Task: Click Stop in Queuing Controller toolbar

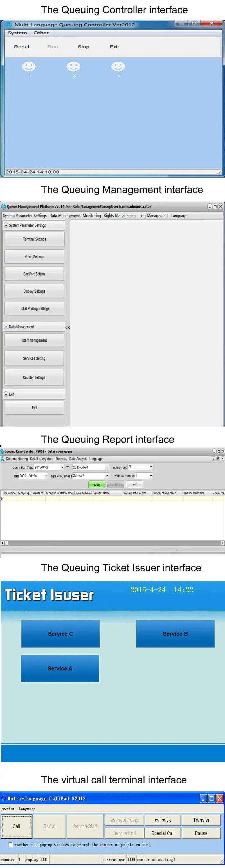Action: pos(84,47)
